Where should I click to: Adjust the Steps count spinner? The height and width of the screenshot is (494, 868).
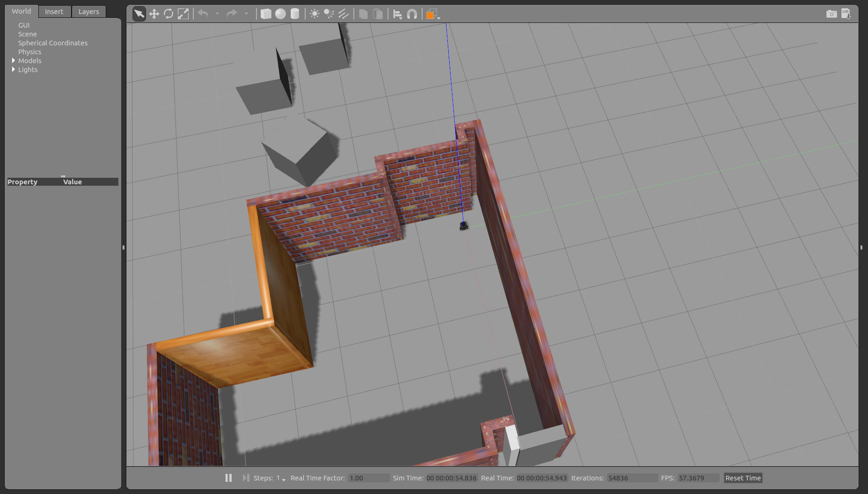point(281,478)
